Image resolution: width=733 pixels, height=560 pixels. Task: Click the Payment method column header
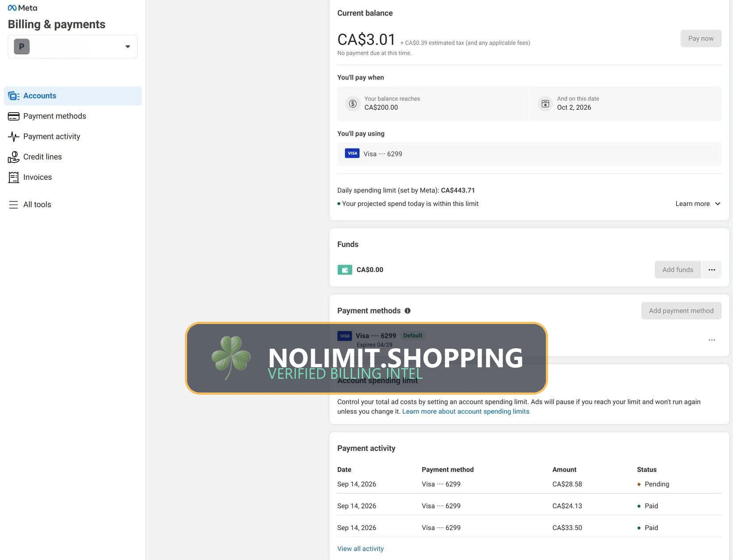pyautogui.click(x=448, y=469)
